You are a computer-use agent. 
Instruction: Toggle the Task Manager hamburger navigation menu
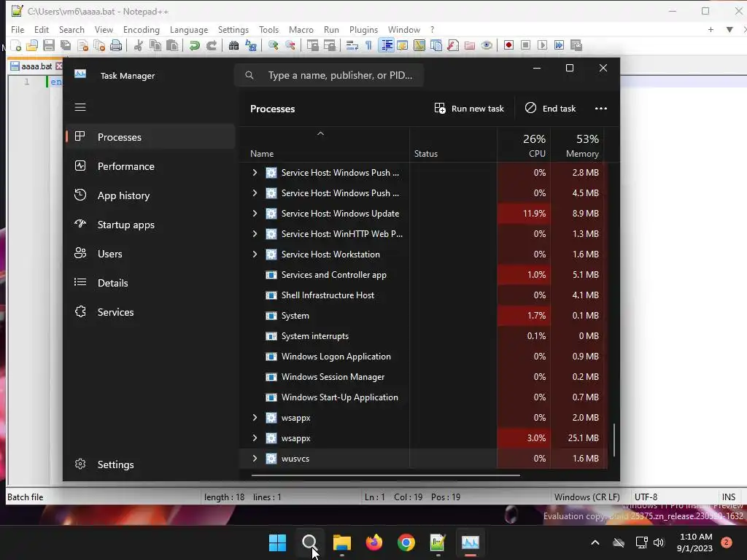(x=80, y=107)
